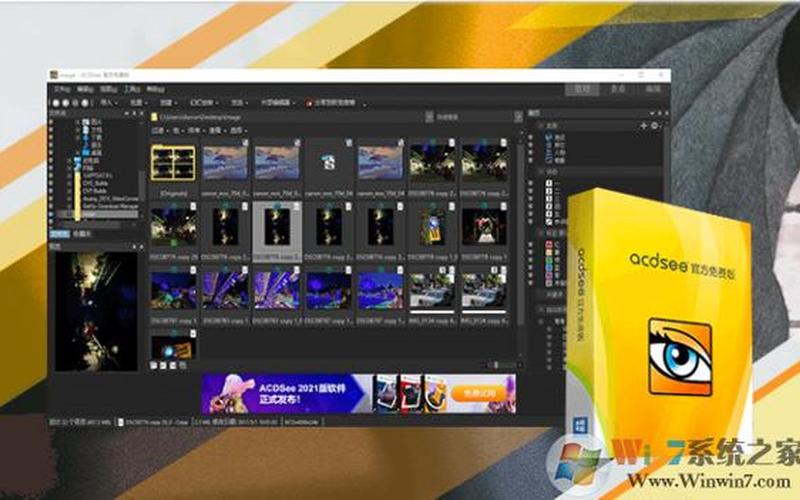The height and width of the screenshot is (500, 800).
Task: Select the green color label swatch
Action: tap(549, 260)
